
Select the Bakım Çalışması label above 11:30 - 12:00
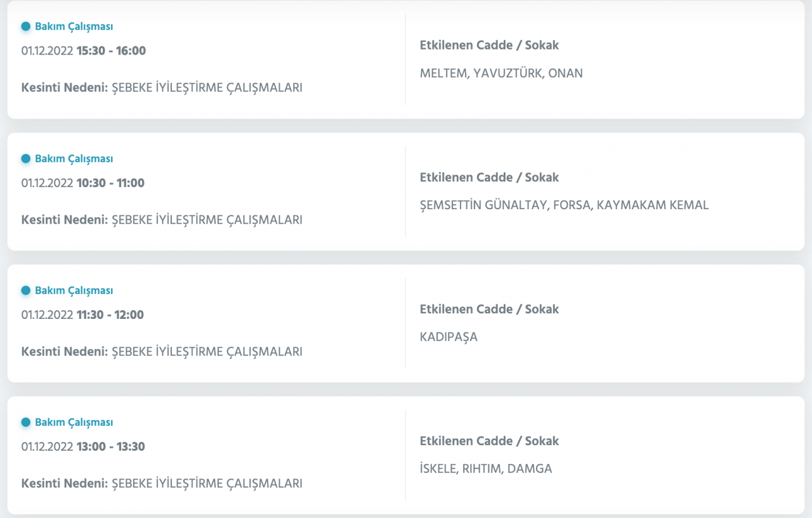click(74, 290)
